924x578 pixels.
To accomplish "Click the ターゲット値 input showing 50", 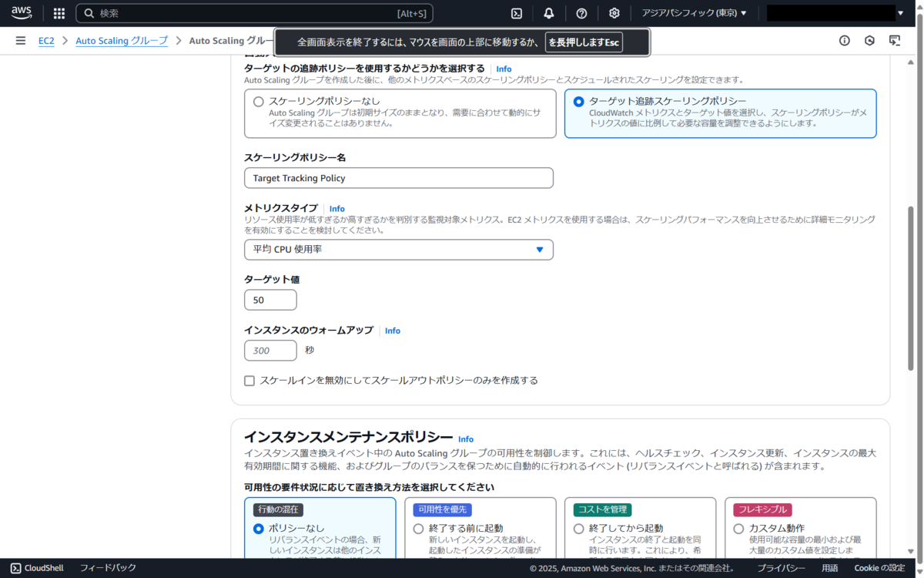I will 270,300.
